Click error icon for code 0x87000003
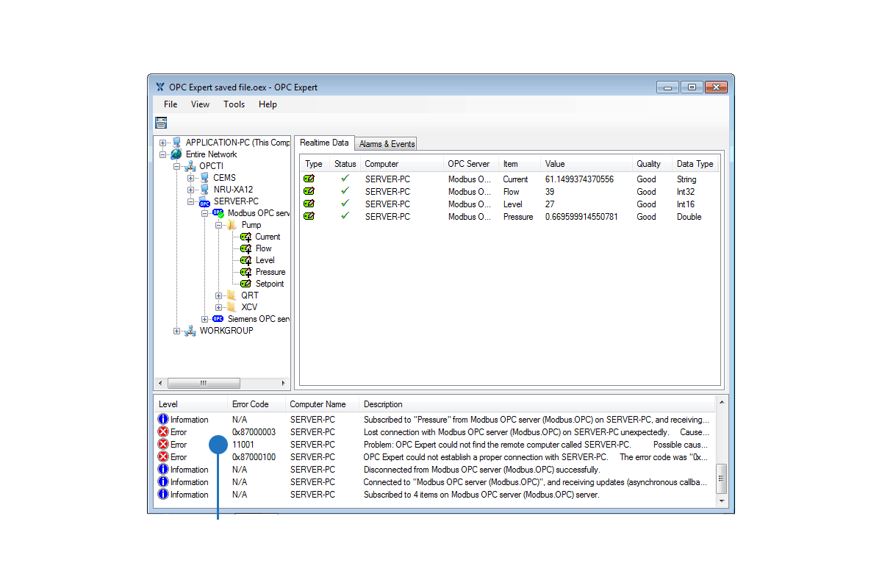Screen dimensions: 882x588 click(x=163, y=431)
